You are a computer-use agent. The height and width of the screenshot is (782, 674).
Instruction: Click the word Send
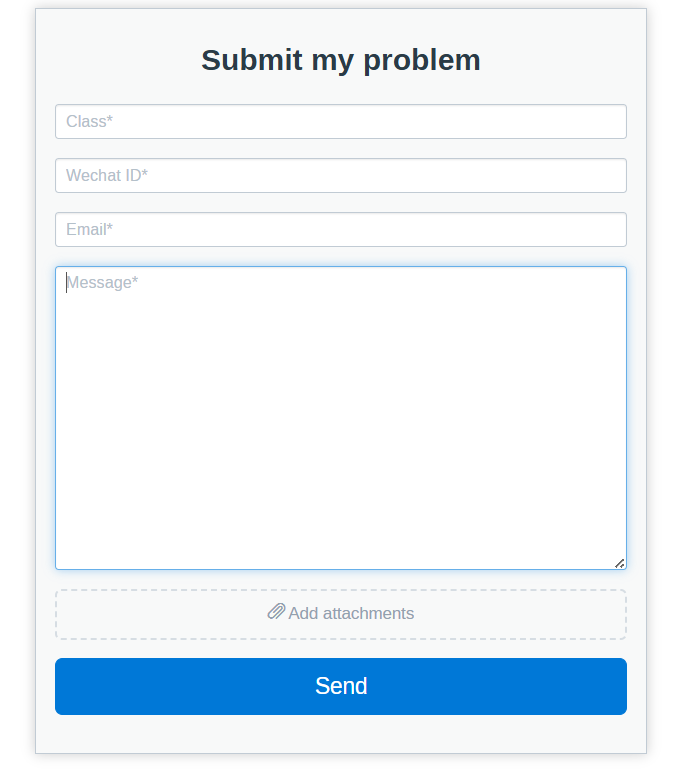pos(341,686)
